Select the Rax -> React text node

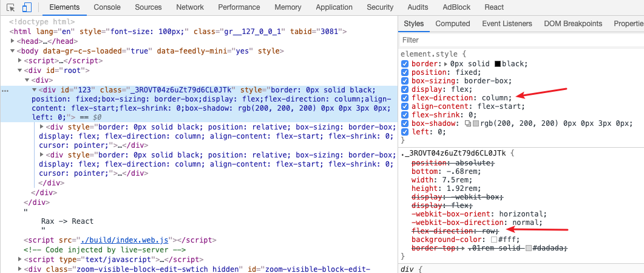(x=67, y=221)
